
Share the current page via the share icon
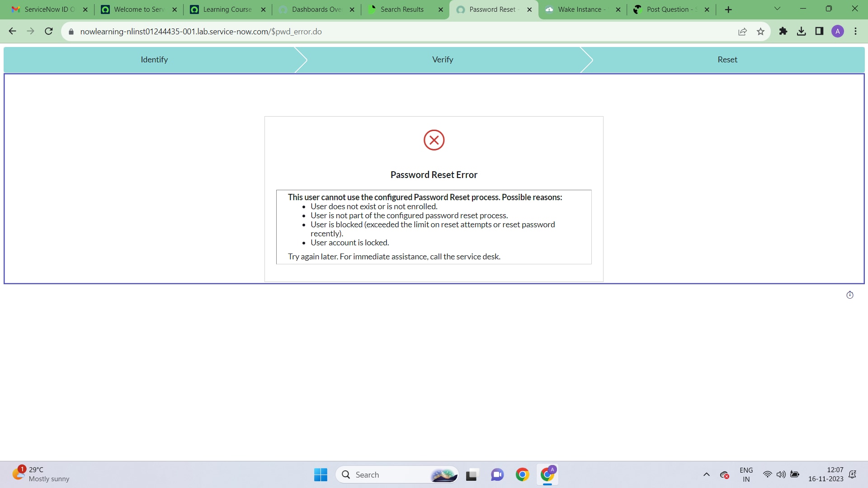click(x=743, y=31)
